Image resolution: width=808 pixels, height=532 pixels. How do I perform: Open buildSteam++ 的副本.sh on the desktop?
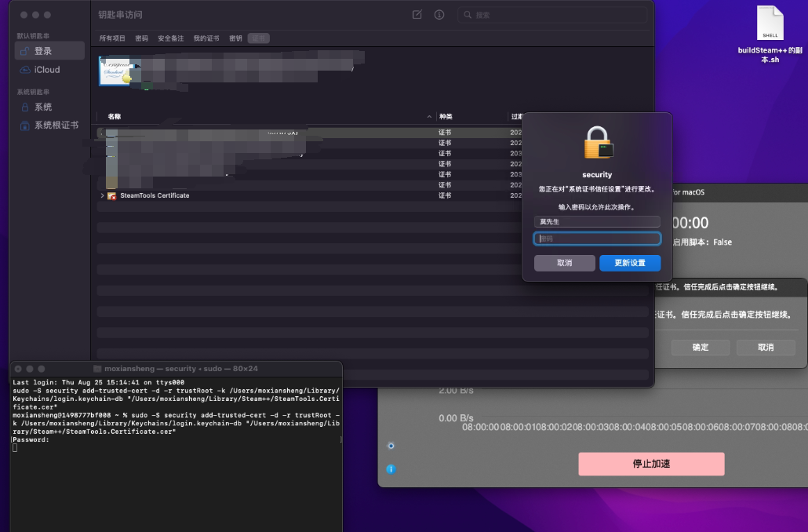[770, 24]
